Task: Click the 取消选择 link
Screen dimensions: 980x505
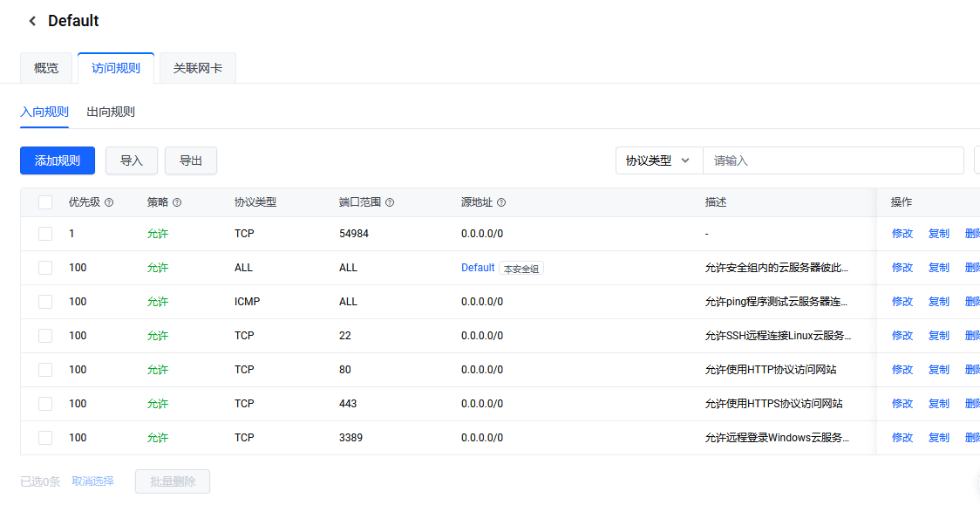Action: pos(92,481)
